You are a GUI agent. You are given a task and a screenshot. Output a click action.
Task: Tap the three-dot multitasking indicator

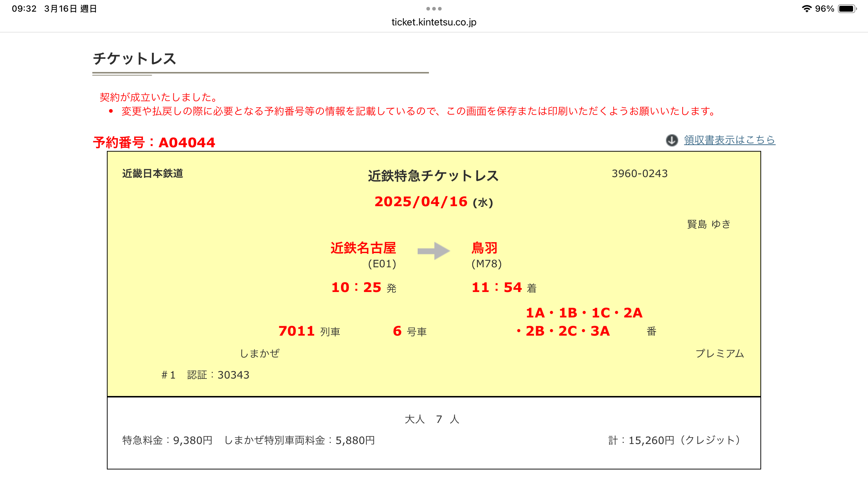pyautogui.click(x=434, y=9)
